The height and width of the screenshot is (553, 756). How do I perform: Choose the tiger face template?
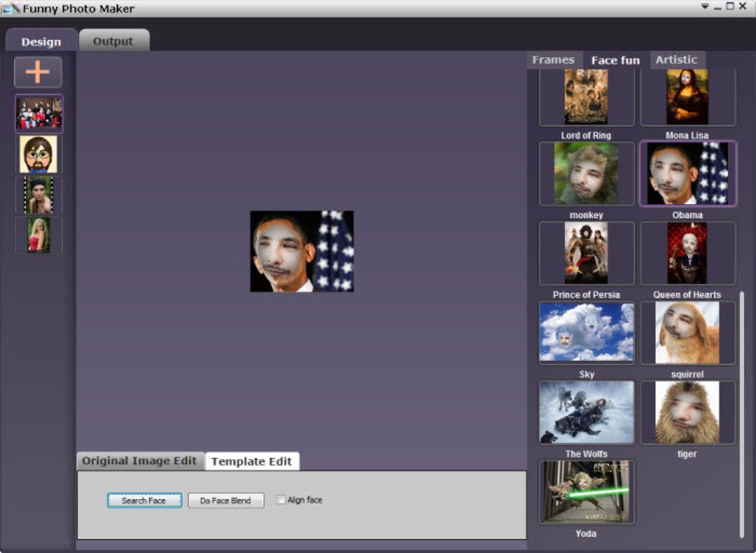coord(688,412)
